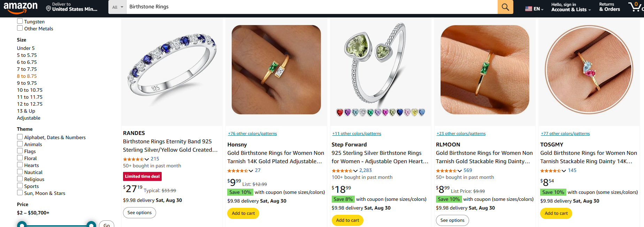Viewport: 644px width, 227px height.
Task: Click the Birthstone Rings search input field
Action: click(244, 6)
